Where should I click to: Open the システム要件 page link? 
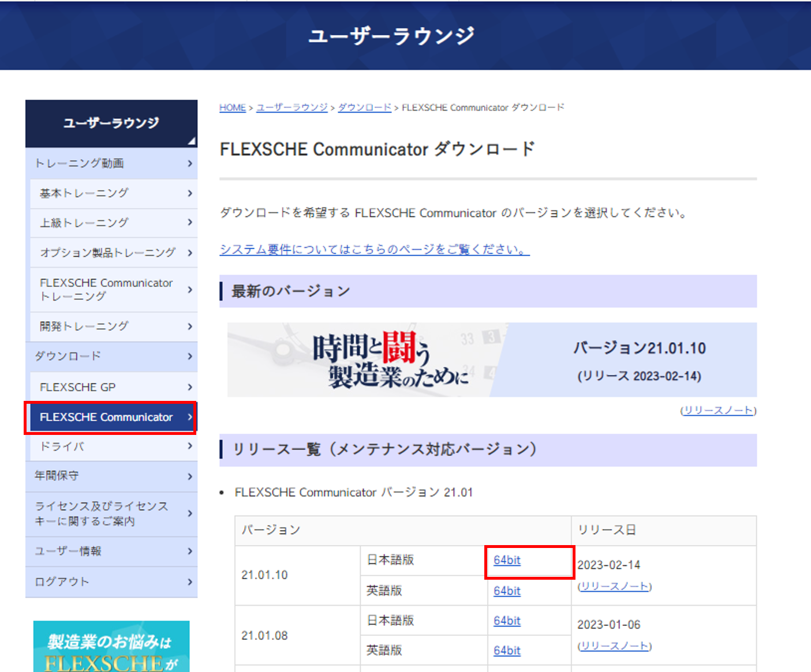coord(374,249)
